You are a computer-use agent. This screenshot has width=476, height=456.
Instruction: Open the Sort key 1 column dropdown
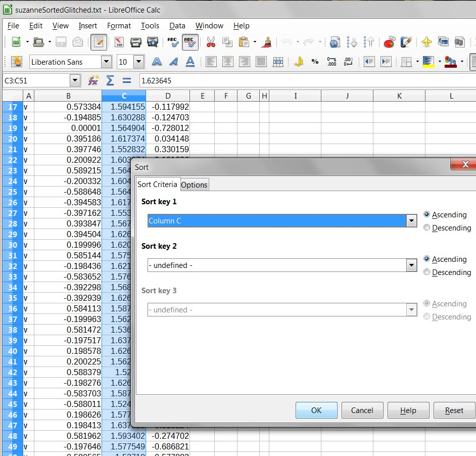pos(411,220)
